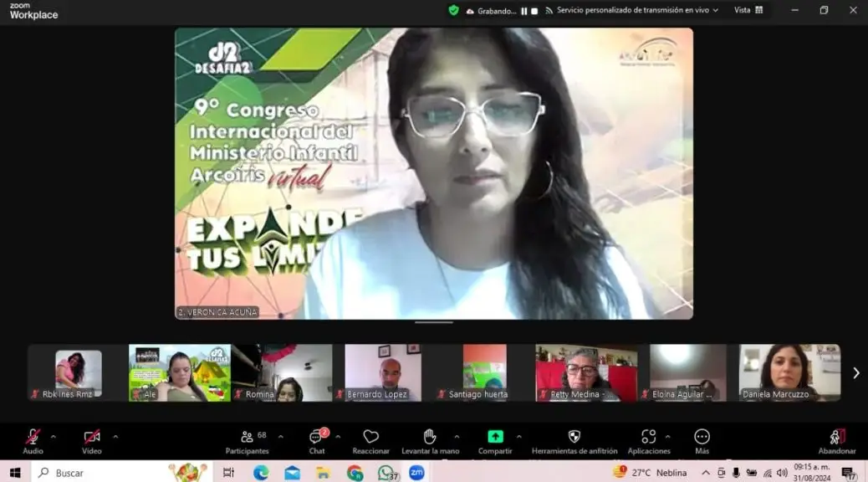Open File Explorer from taskbar
This screenshot has width=868, height=482.
point(324,473)
